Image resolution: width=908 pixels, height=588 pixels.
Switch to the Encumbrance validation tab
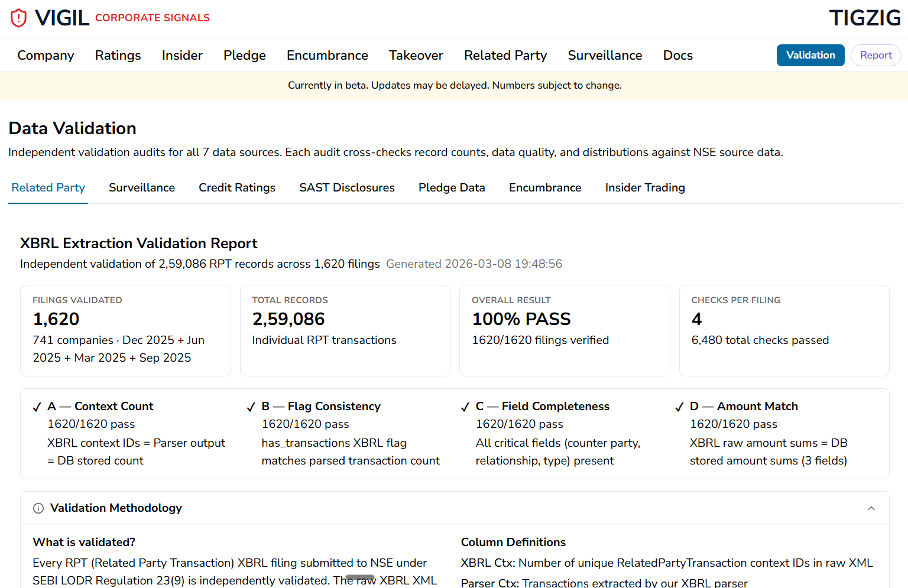[x=545, y=188]
